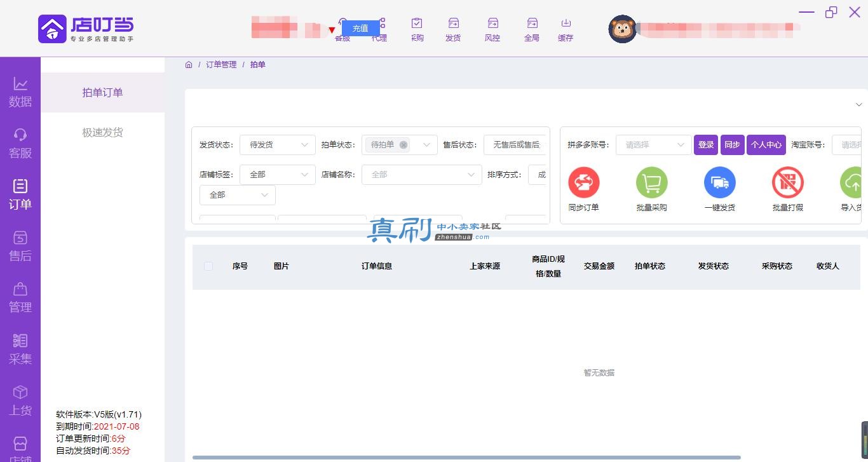
Task: Click the 订单信息 column header
Action: pyautogui.click(x=377, y=266)
